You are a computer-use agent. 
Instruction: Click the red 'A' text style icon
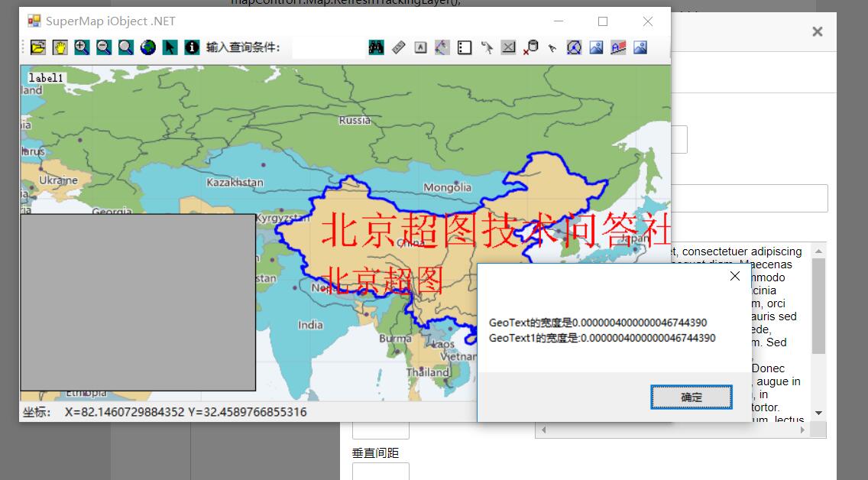618,47
